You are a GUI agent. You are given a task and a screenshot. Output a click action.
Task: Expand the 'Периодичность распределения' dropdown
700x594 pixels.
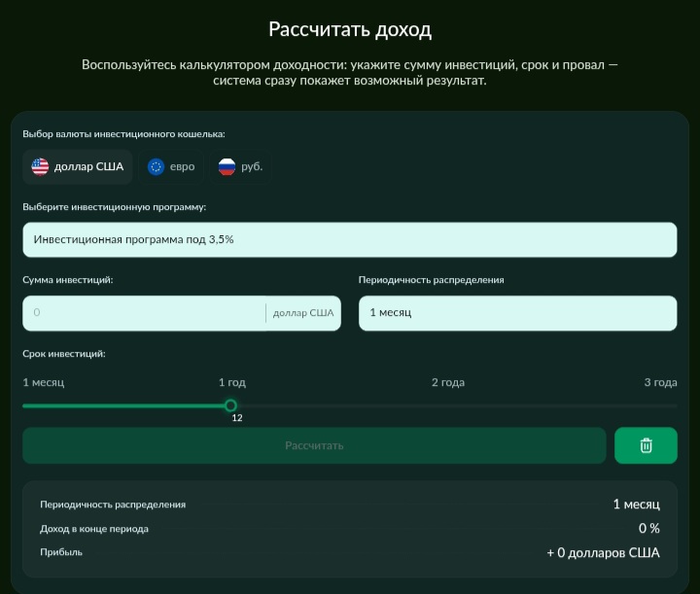(517, 313)
